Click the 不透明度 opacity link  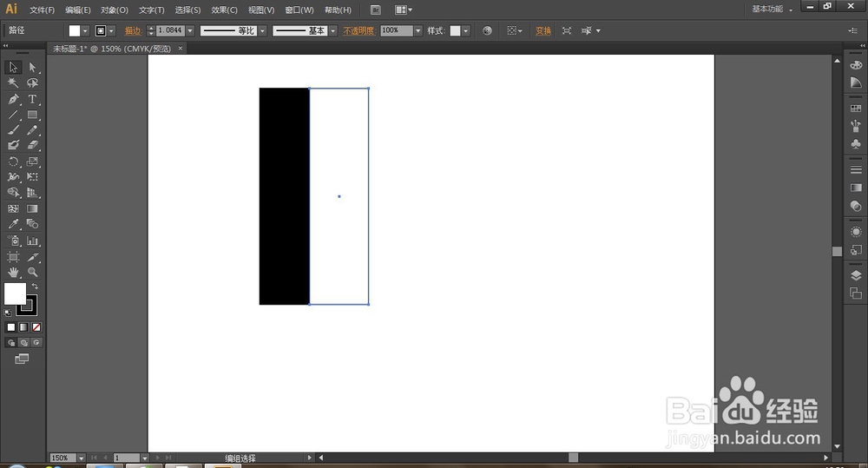pos(358,31)
